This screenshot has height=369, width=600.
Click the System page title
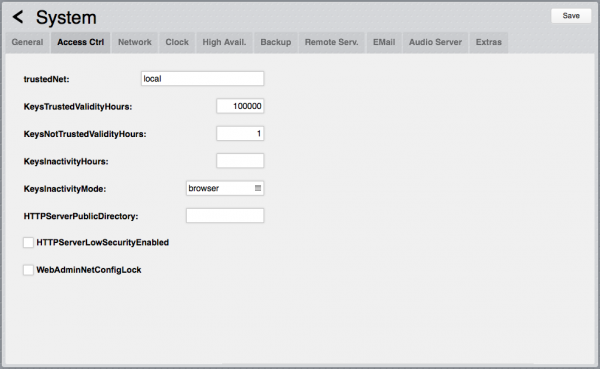(x=66, y=18)
